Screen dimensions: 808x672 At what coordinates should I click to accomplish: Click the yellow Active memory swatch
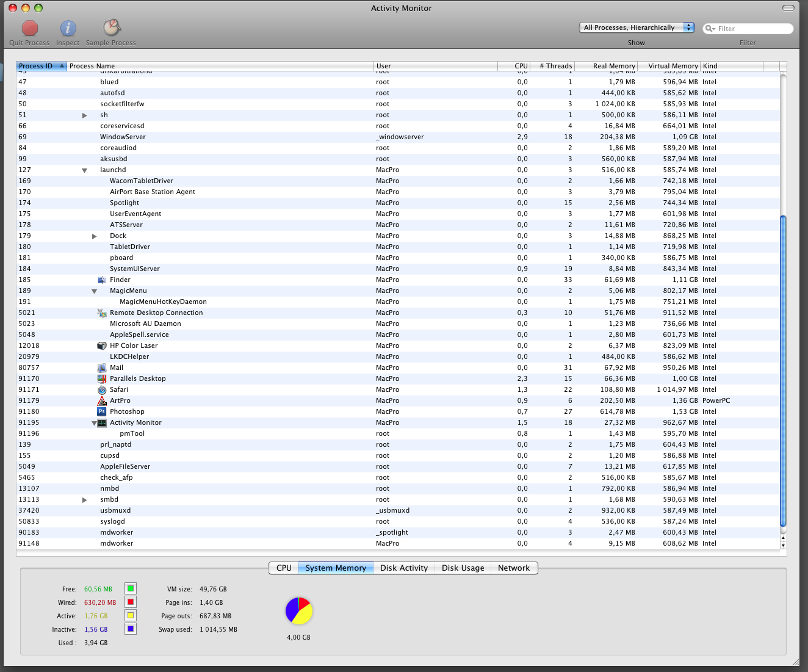pyautogui.click(x=131, y=615)
